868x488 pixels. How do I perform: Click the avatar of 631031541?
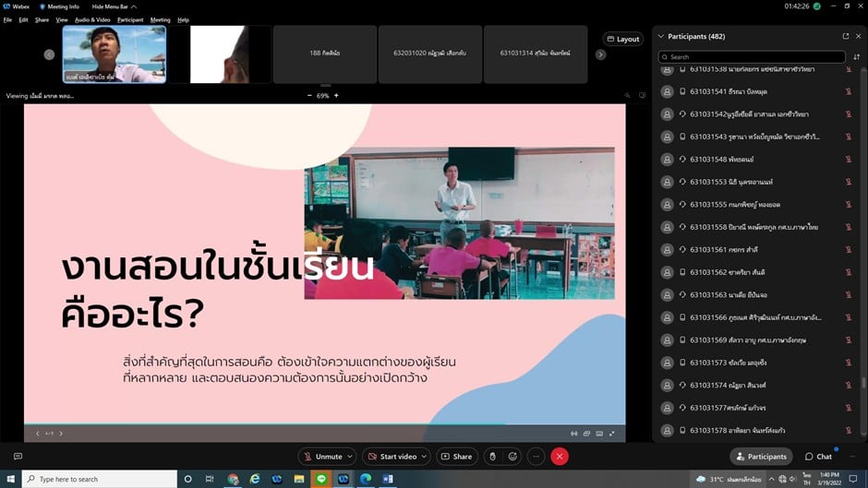point(667,92)
